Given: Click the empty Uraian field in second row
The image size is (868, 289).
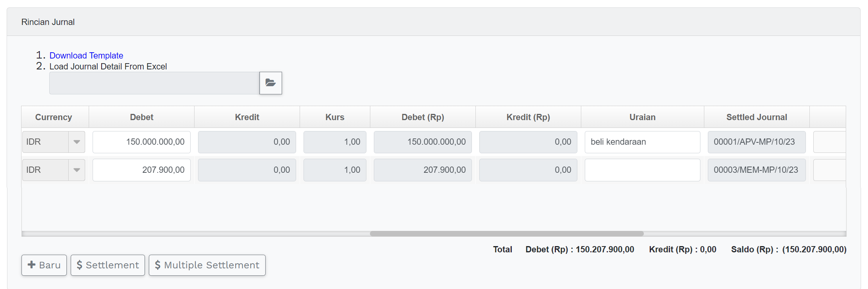Looking at the screenshot, I should 642,170.
